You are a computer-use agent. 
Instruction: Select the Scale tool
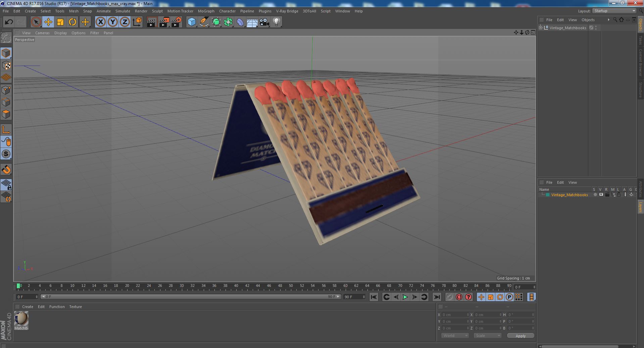coord(60,22)
